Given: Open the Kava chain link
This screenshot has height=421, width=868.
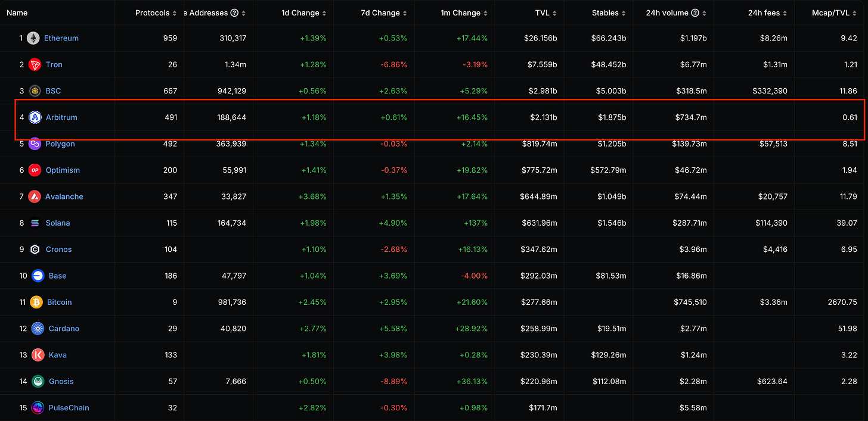Looking at the screenshot, I should (x=58, y=355).
